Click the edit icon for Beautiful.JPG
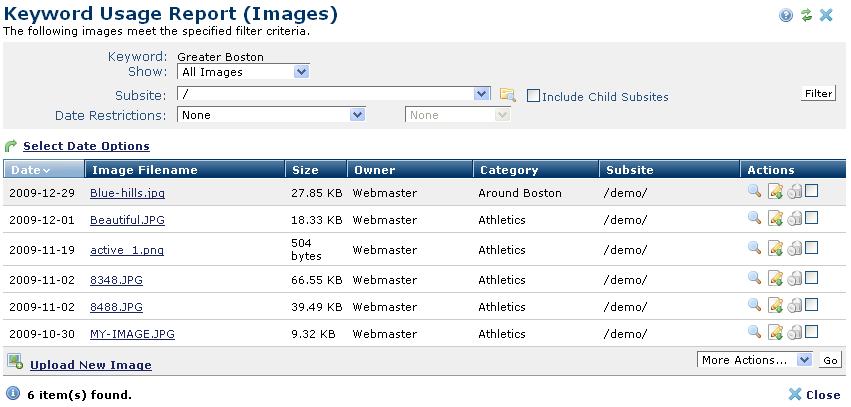851x407 pixels. (775, 219)
